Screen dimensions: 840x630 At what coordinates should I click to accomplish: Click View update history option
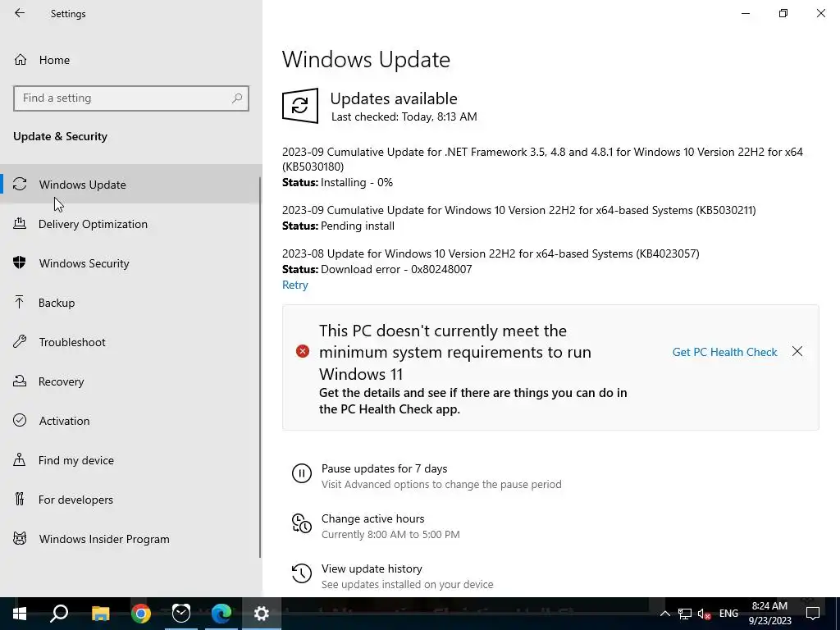pos(372,568)
